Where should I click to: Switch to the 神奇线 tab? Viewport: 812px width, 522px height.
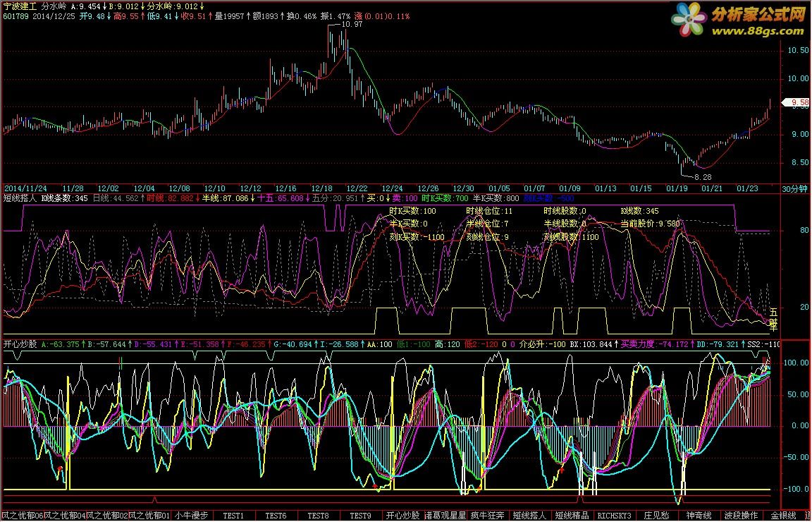pyautogui.click(x=699, y=516)
